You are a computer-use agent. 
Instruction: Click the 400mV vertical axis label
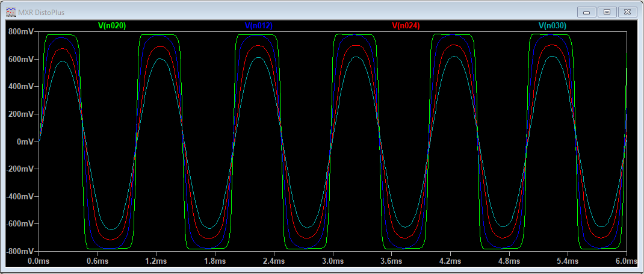pyautogui.click(x=22, y=87)
